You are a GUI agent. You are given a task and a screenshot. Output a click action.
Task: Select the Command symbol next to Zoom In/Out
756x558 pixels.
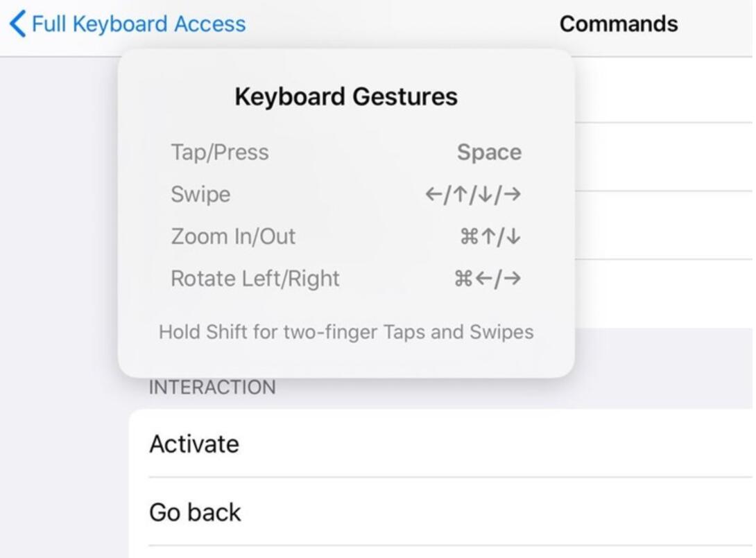pyautogui.click(x=470, y=236)
